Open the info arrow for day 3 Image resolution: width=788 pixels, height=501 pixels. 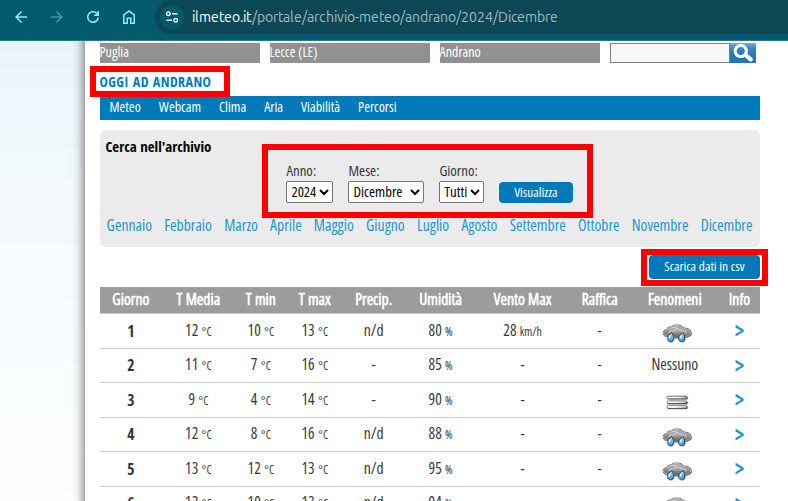tap(739, 399)
